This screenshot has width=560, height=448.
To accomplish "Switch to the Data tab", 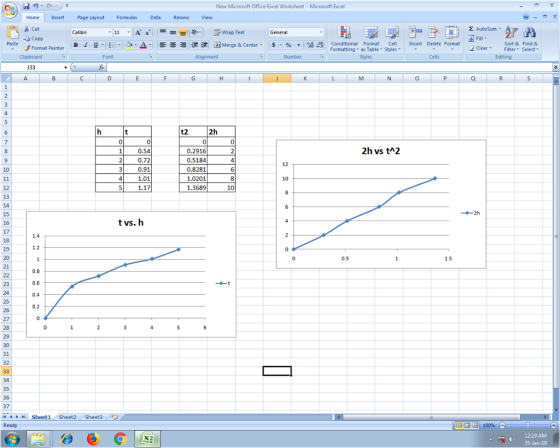I will (x=155, y=18).
